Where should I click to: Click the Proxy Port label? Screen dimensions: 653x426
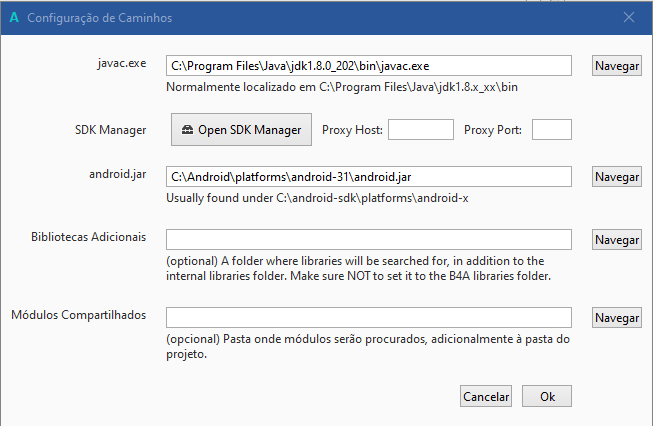click(494, 130)
